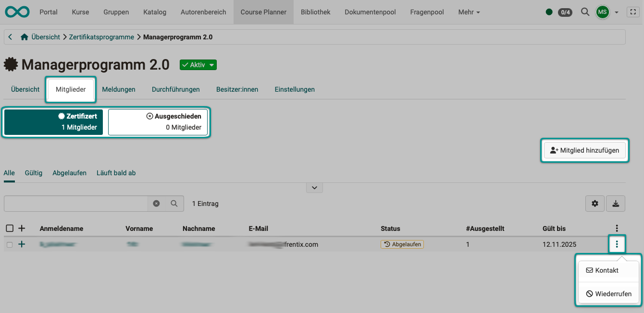Click inside the member search input field
644x313 pixels.
click(x=77, y=204)
